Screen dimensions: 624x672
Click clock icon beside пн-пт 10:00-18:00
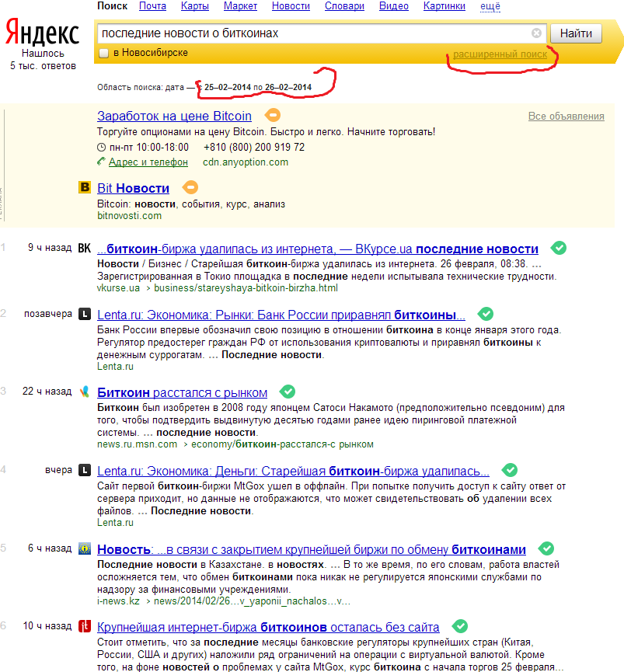[x=101, y=148]
